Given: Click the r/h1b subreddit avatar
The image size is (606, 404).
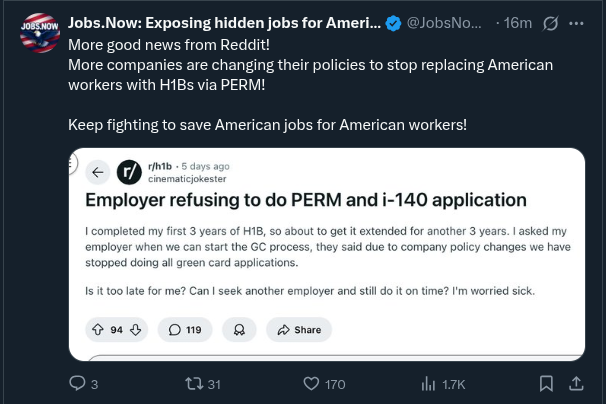Looking at the screenshot, I should pyautogui.click(x=130, y=172).
